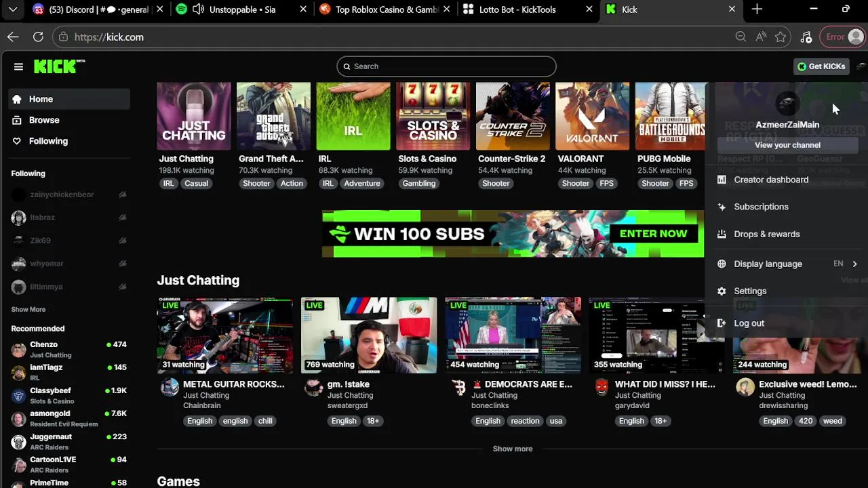Click View your channel button
The image size is (868, 488).
[787, 145]
